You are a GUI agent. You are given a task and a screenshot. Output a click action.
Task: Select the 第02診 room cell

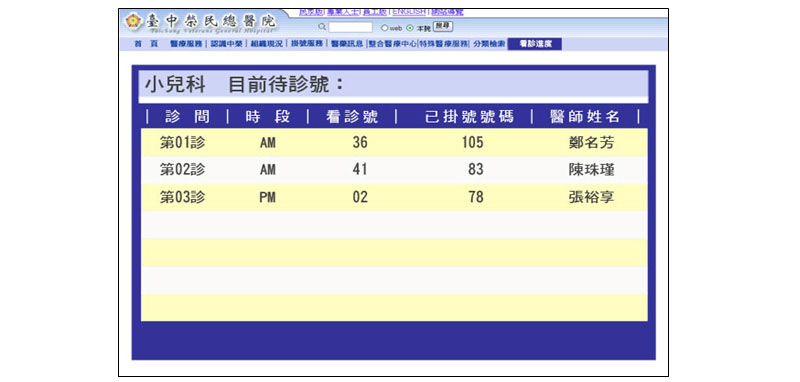(x=183, y=170)
